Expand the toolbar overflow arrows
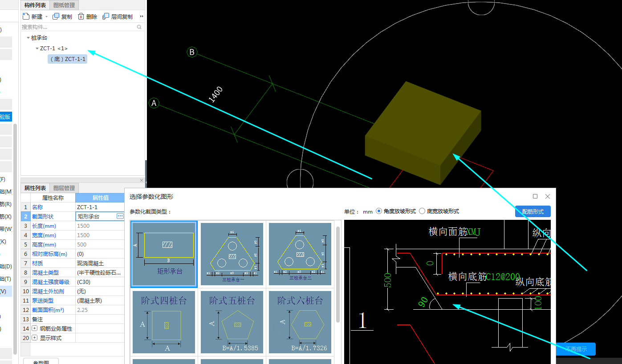This screenshot has width=622, height=364. 142,16
